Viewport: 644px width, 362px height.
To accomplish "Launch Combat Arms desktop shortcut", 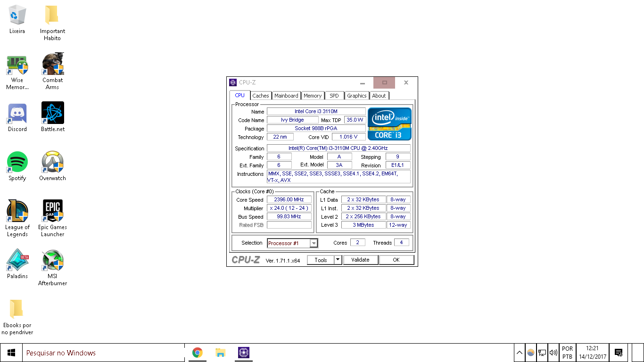I will [x=52, y=72].
